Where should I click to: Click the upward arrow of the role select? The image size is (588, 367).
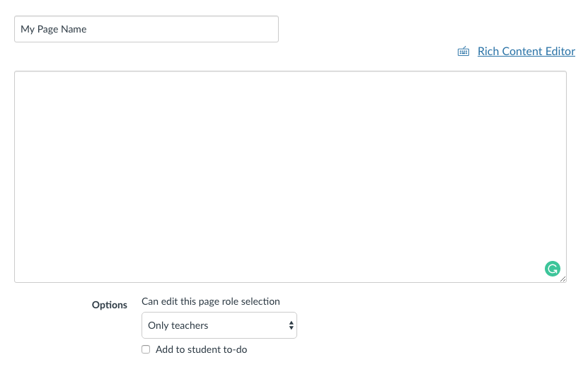pyautogui.click(x=291, y=322)
